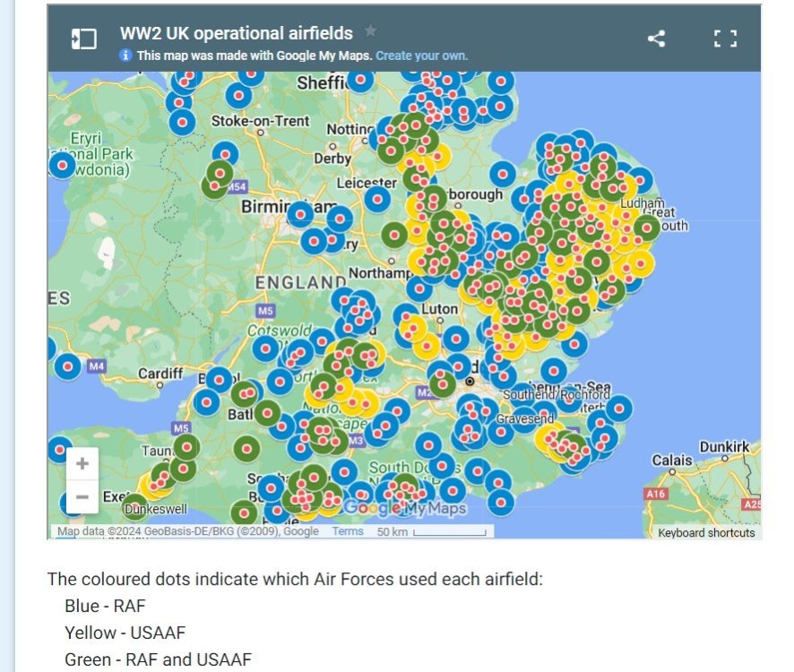Click the Derby city label
This screenshot has height=672, width=794.
pyautogui.click(x=332, y=159)
